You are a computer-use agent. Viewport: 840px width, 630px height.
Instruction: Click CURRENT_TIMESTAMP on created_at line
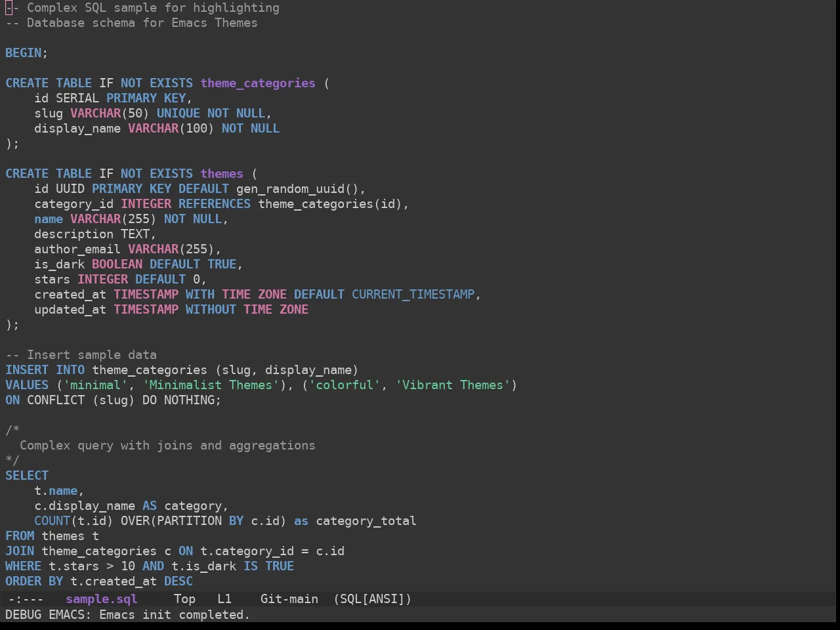coord(413,294)
